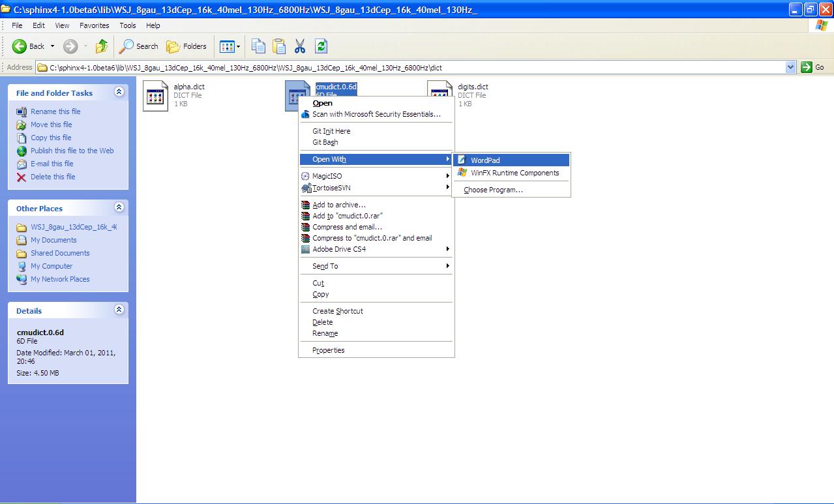This screenshot has height=504, width=834.
Task: Choose Create Shortcut in context menu
Action: click(376, 311)
